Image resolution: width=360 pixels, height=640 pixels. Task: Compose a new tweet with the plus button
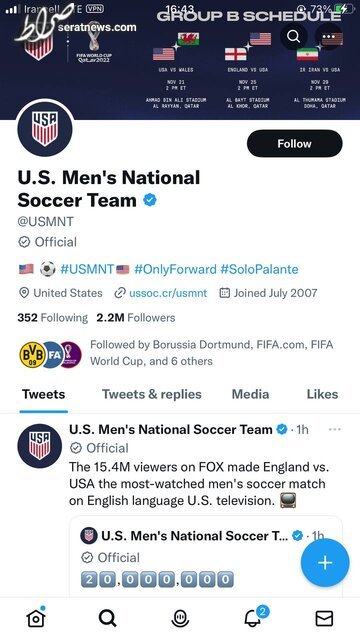click(325, 562)
